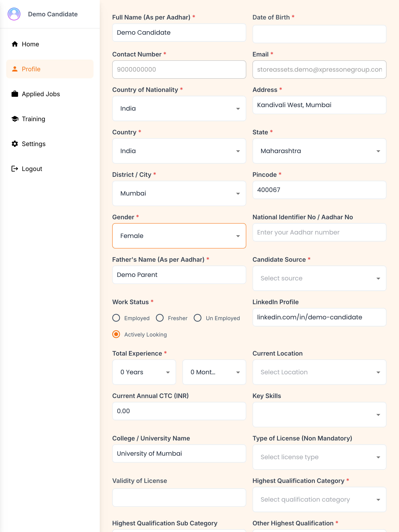Open the 0 Months experience dropdown

coord(214,372)
